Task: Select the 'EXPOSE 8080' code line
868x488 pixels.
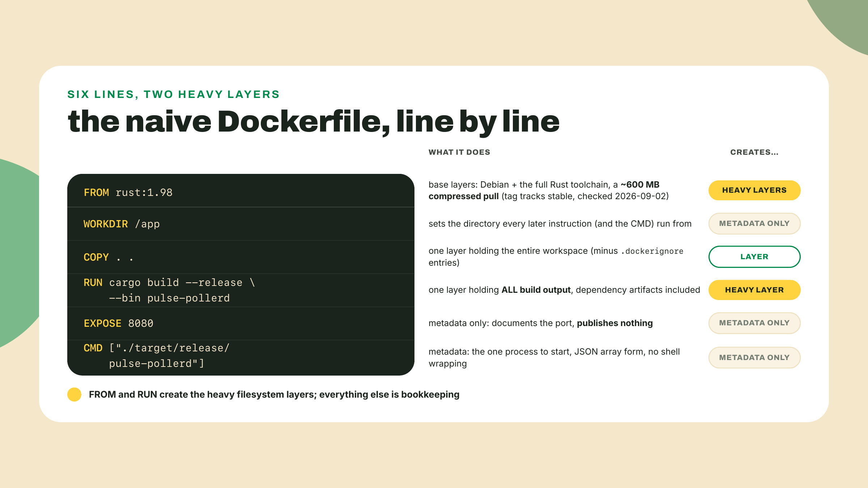Action: [x=119, y=323]
